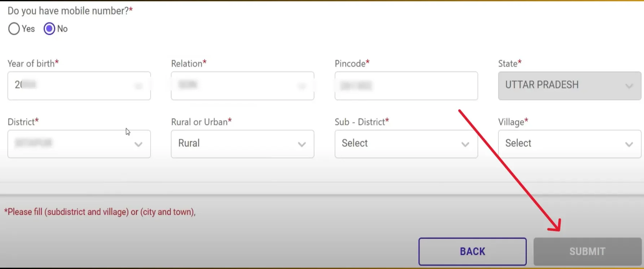Click the chevron arrow in the Sub-District field
644x269 pixels.
(465, 144)
